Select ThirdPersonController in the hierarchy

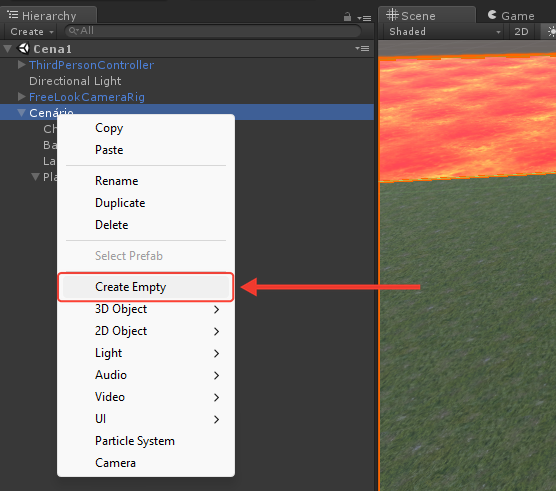coord(91,65)
